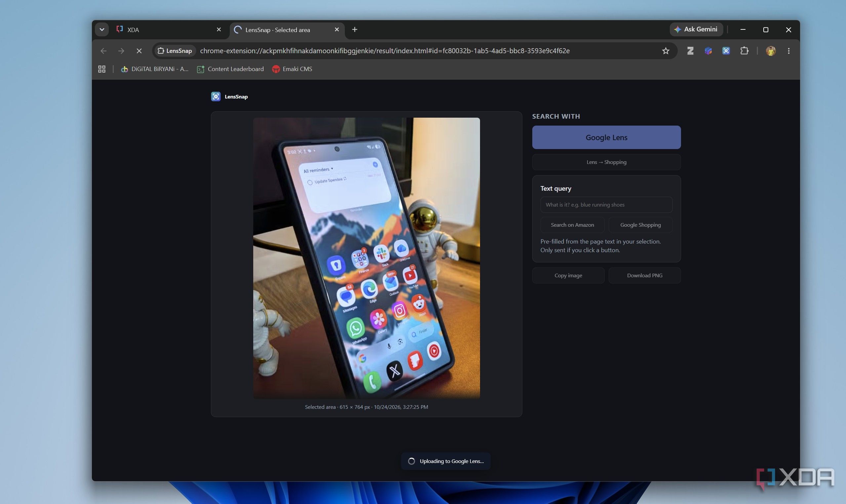846x504 pixels.
Task: Open the purple cube extension icon
Action: point(708,51)
